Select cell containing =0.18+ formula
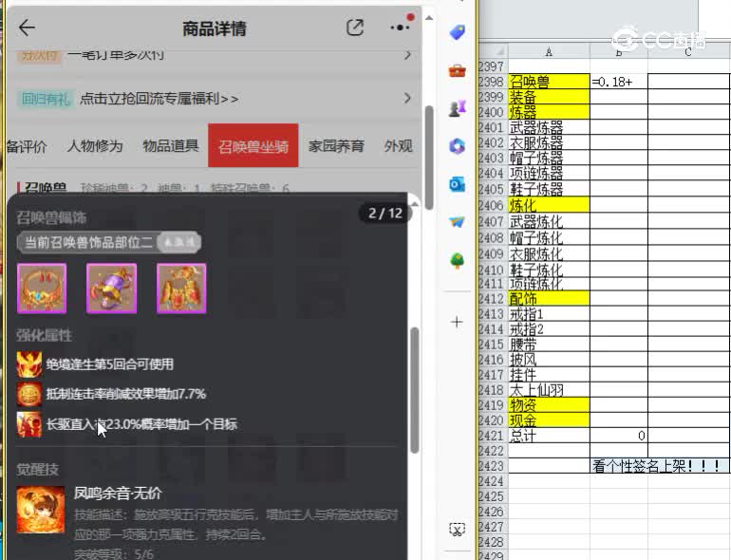This screenshot has width=731, height=560. point(619,82)
